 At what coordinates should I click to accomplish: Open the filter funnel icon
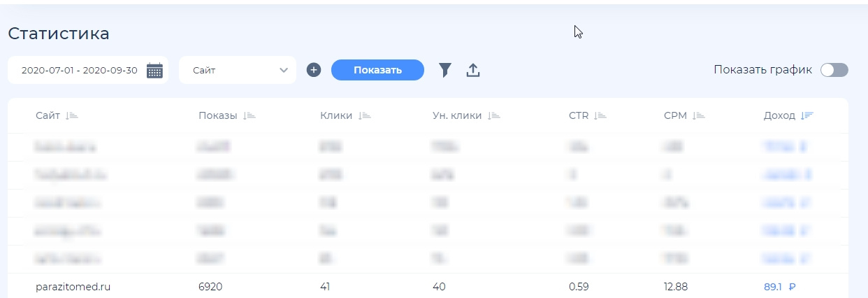pyautogui.click(x=444, y=70)
